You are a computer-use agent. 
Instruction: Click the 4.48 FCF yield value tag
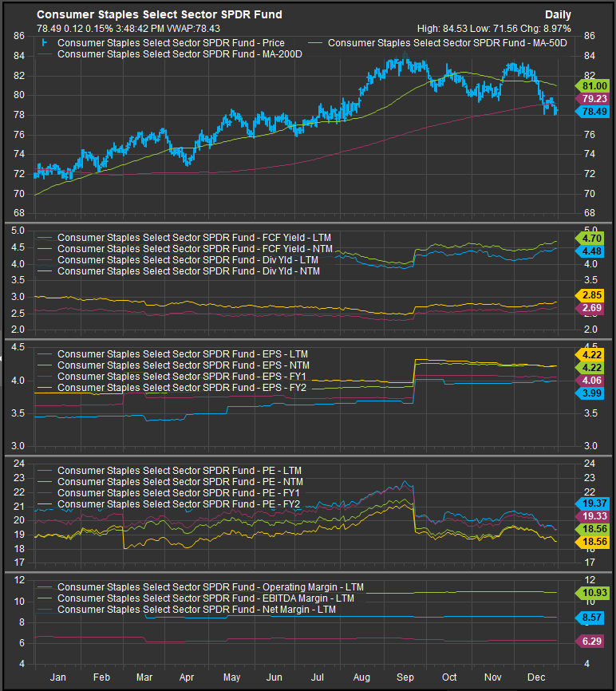[590, 251]
